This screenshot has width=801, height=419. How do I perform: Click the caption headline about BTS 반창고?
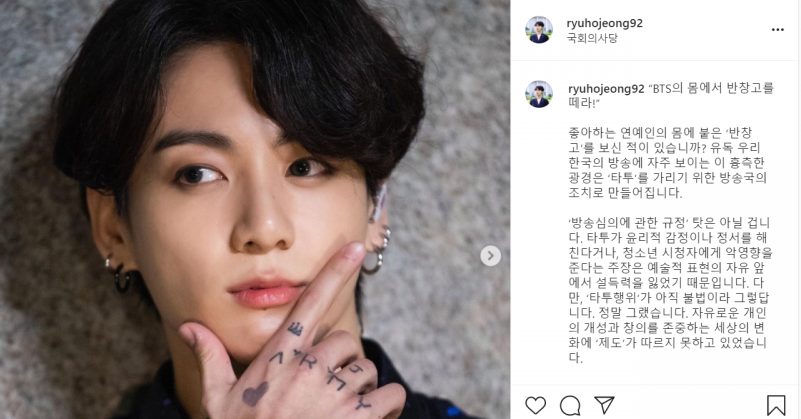point(671,95)
